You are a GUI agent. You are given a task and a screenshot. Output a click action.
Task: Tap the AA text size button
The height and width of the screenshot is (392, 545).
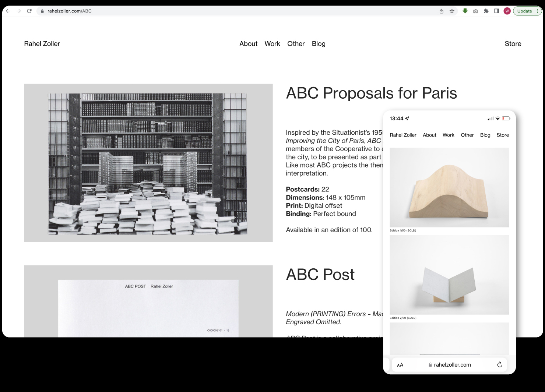click(x=400, y=365)
